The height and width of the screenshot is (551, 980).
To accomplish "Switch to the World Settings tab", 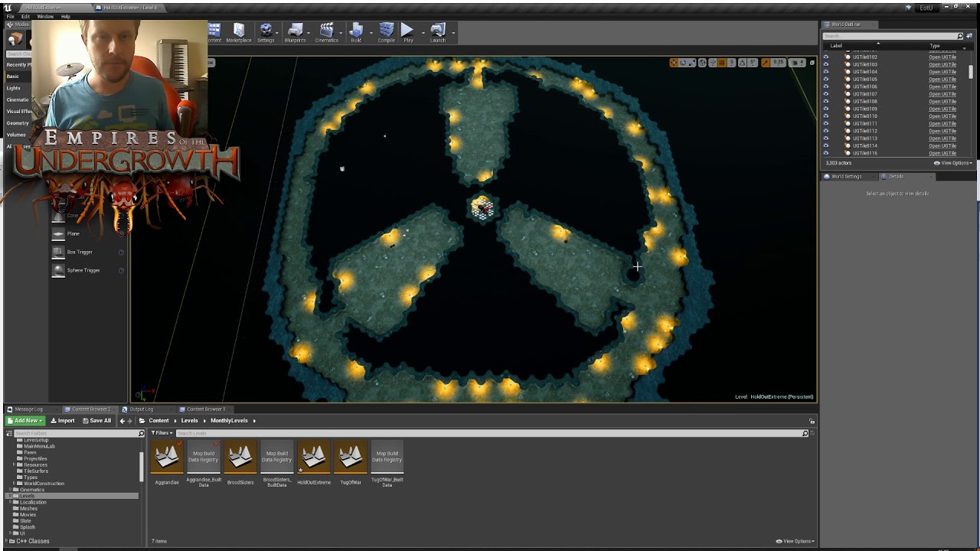I will click(847, 177).
